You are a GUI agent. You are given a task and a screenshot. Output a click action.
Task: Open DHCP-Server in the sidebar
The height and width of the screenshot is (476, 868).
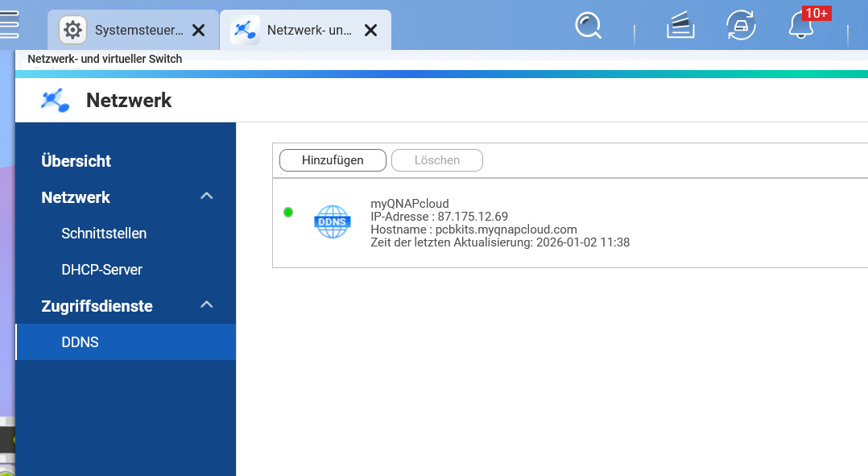point(101,270)
